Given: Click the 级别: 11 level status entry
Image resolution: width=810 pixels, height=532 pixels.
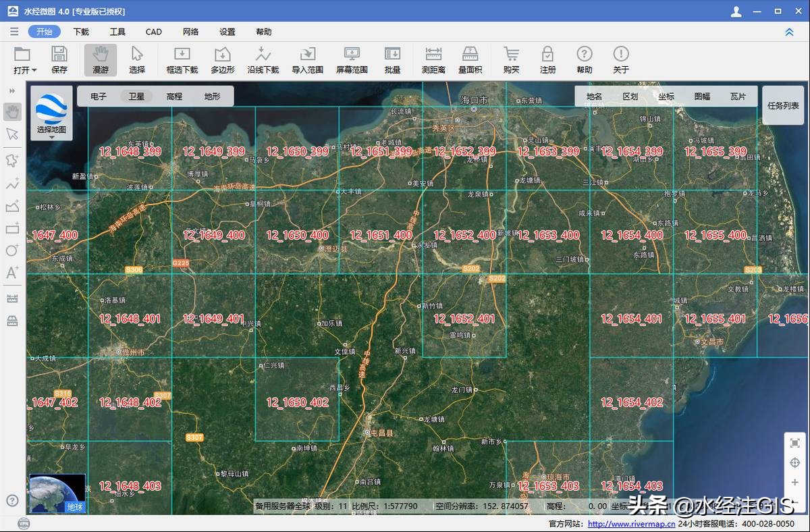Looking at the screenshot, I should 331,506.
